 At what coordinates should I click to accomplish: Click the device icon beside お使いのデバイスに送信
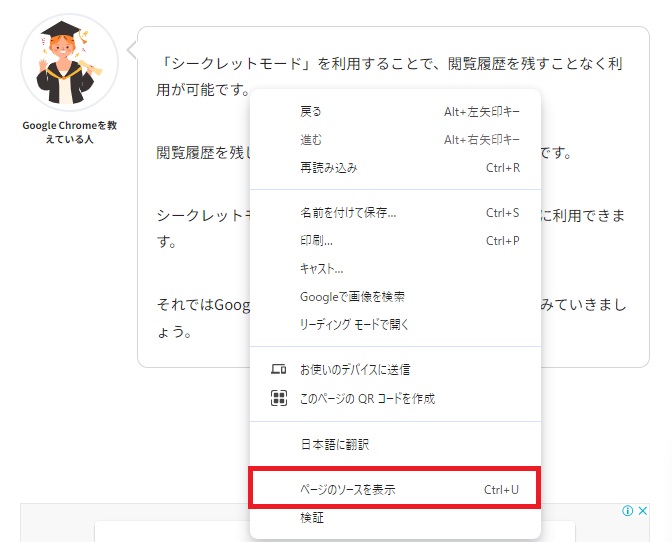279,369
